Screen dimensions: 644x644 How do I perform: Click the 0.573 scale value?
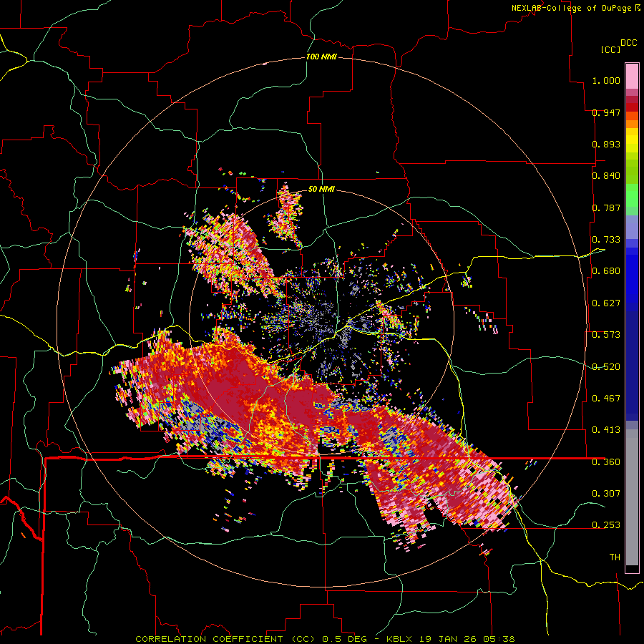(606, 335)
